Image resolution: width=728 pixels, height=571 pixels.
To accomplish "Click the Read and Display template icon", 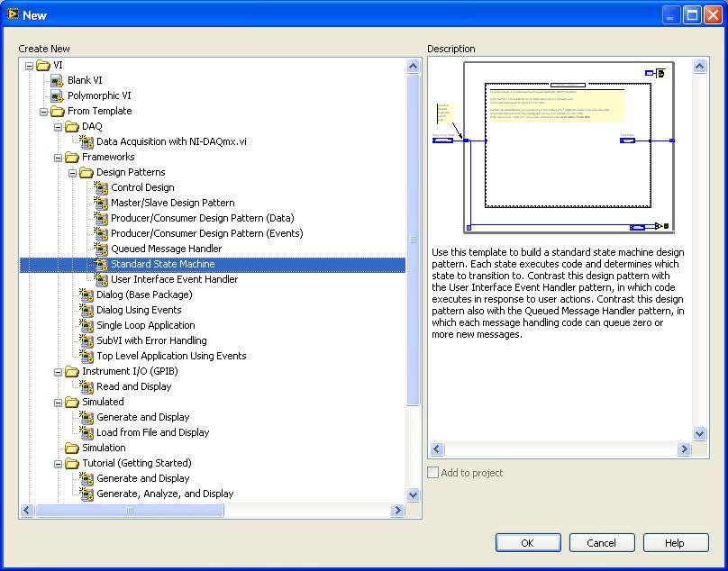I will click(x=86, y=386).
